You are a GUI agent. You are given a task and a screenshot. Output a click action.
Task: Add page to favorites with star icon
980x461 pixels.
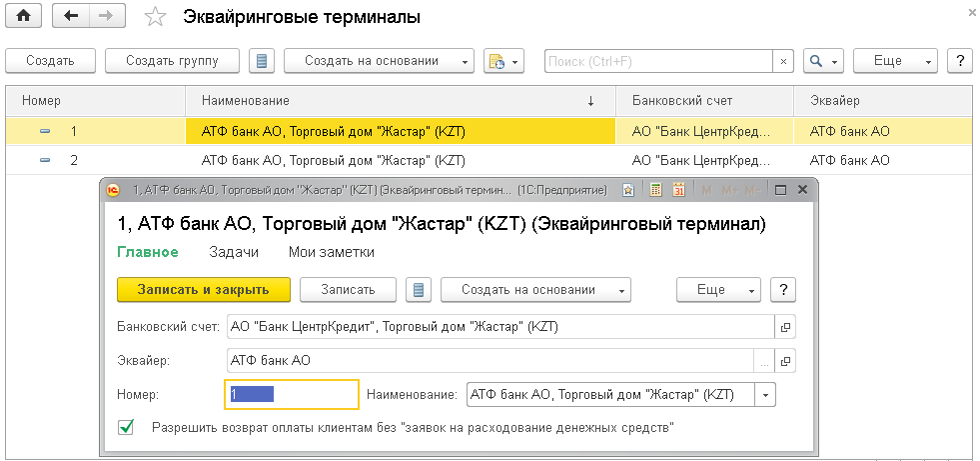tap(155, 17)
